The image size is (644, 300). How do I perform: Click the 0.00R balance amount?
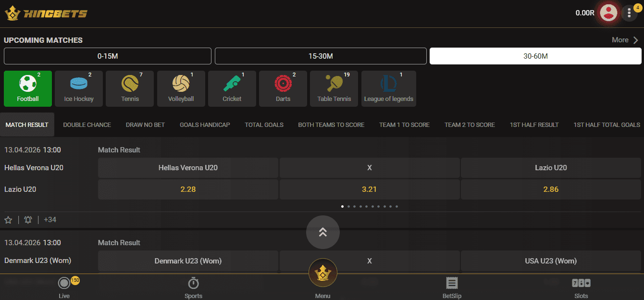[x=585, y=13]
